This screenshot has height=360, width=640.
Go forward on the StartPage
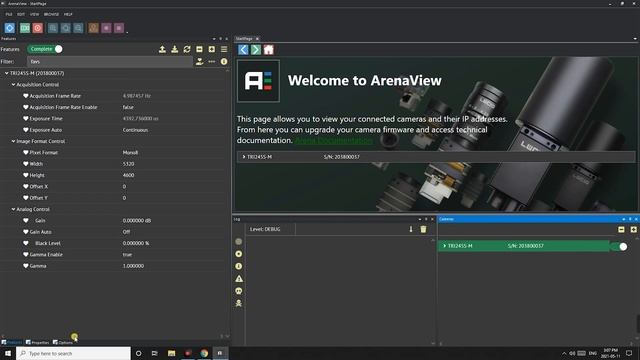tap(256, 50)
